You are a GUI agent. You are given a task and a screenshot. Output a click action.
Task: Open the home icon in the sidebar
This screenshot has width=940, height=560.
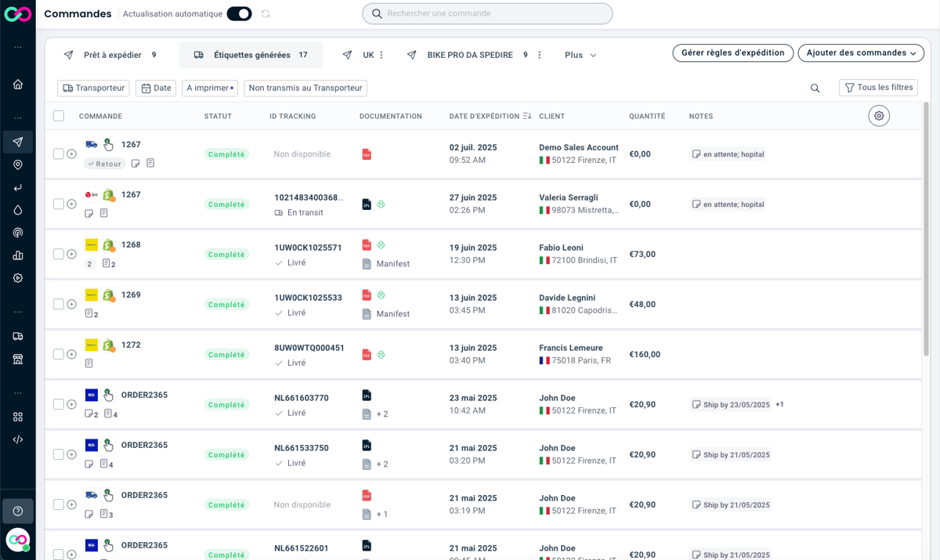point(18,85)
